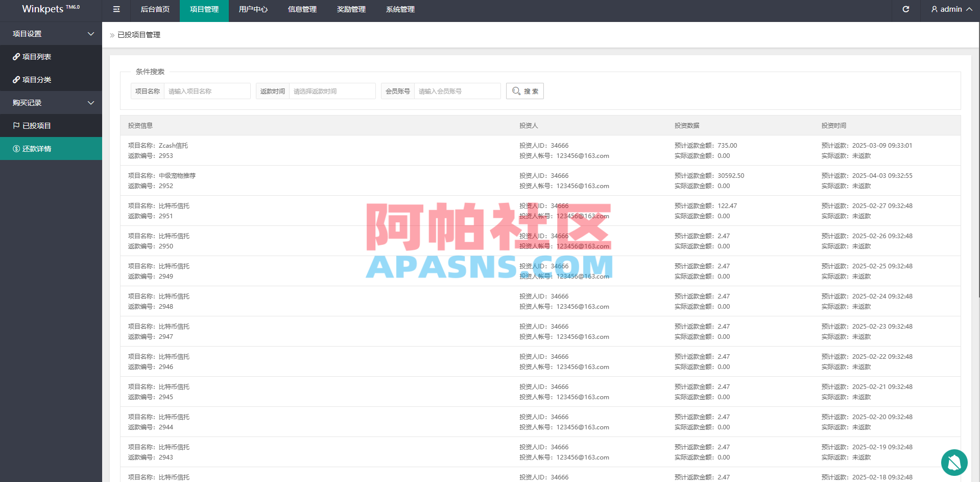Expand the 购买记录 sidebar section
Image resolution: width=980 pixels, height=482 pixels.
[51, 102]
